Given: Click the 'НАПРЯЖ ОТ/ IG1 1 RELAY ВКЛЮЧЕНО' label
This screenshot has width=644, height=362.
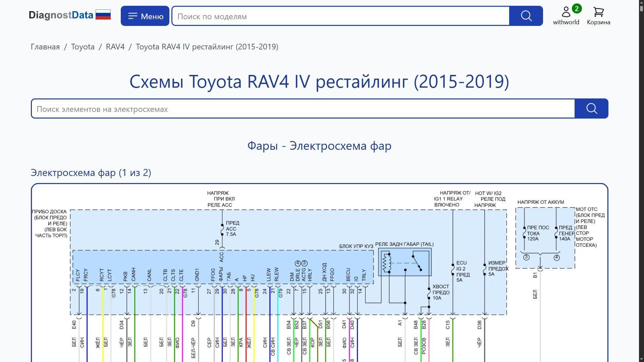Looking at the screenshot, I should [452, 199].
